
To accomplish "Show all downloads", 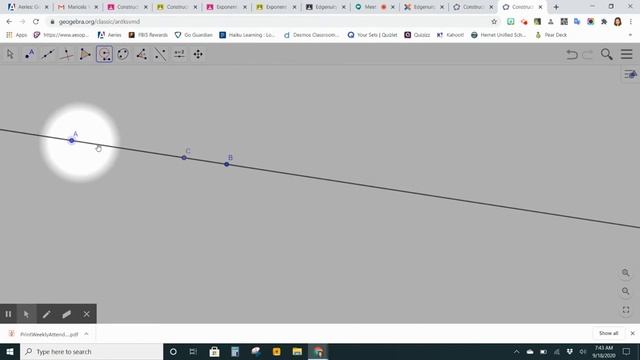I will (609, 333).
